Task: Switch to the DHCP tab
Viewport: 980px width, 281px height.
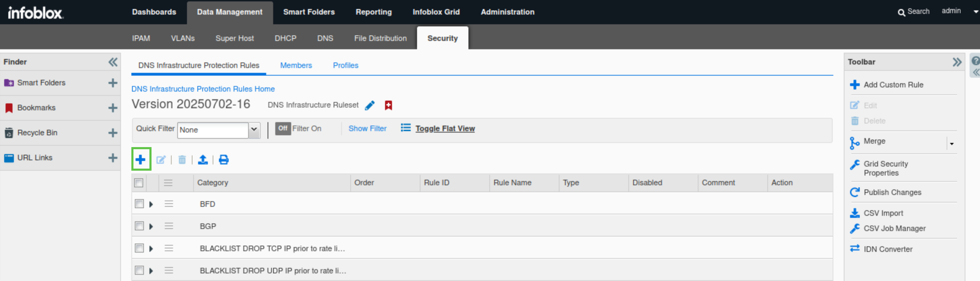Action: pos(286,39)
